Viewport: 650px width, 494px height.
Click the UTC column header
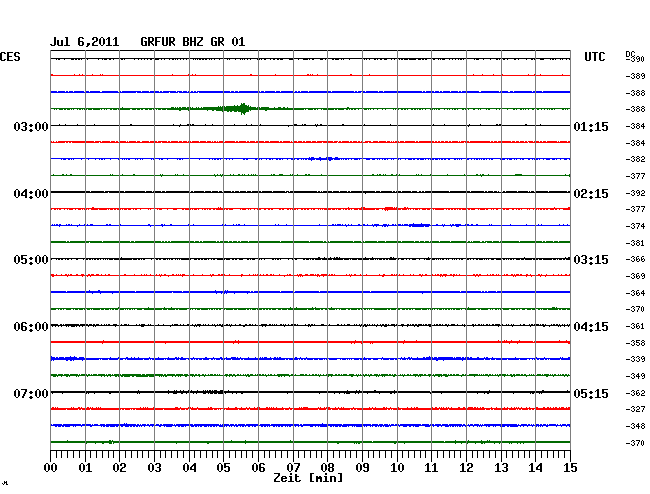pos(594,57)
